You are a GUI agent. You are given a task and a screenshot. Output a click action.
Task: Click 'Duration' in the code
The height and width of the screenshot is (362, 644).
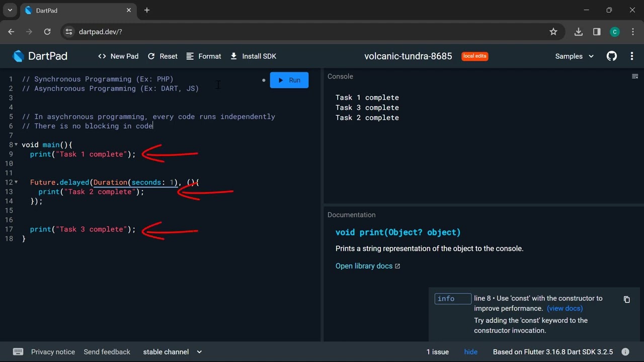[110, 183]
